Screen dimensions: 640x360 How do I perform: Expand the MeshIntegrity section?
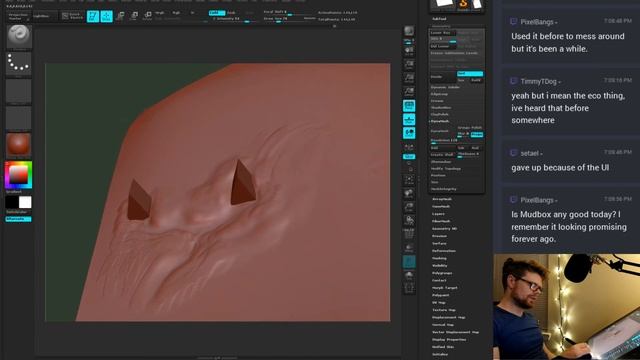443,189
